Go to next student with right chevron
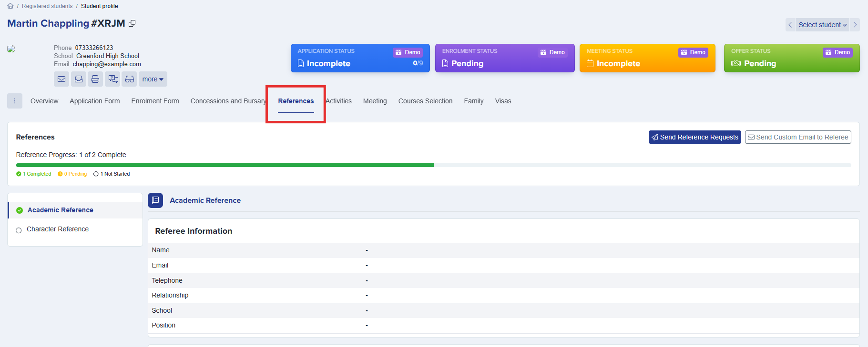This screenshot has height=347, width=868. point(855,25)
